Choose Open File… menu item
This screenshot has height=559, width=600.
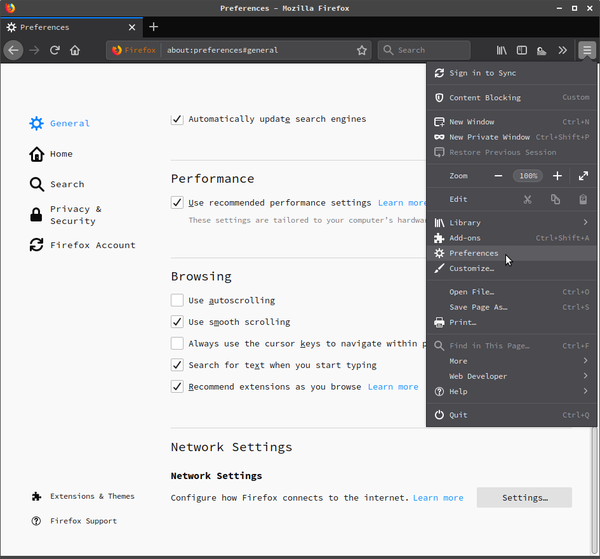pyautogui.click(x=512, y=292)
